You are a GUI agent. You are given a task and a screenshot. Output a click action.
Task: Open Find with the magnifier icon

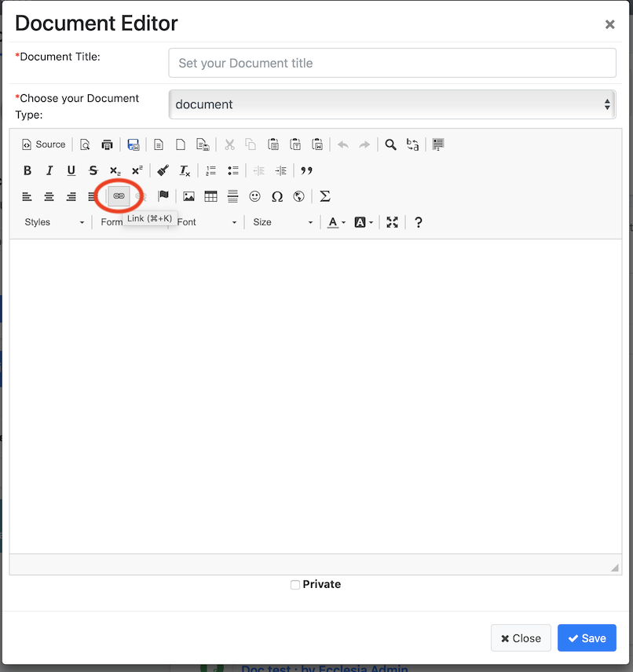pyautogui.click(x=390, y=144)
